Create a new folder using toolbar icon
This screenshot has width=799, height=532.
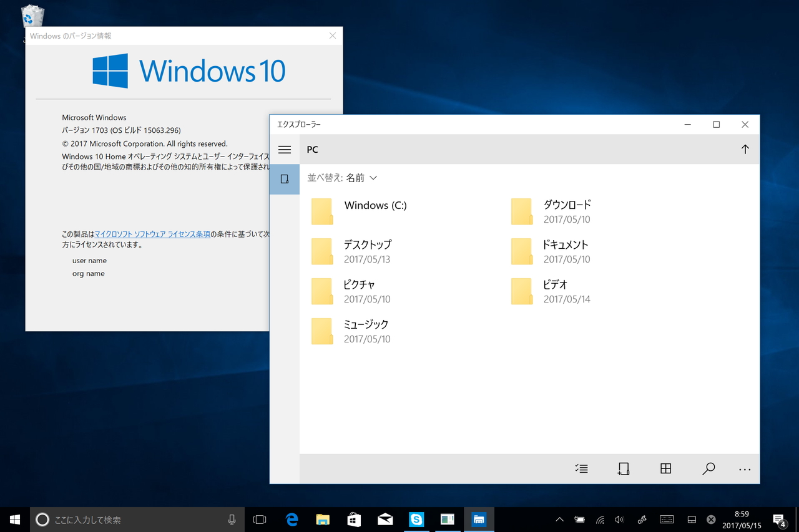pos(624,468)
